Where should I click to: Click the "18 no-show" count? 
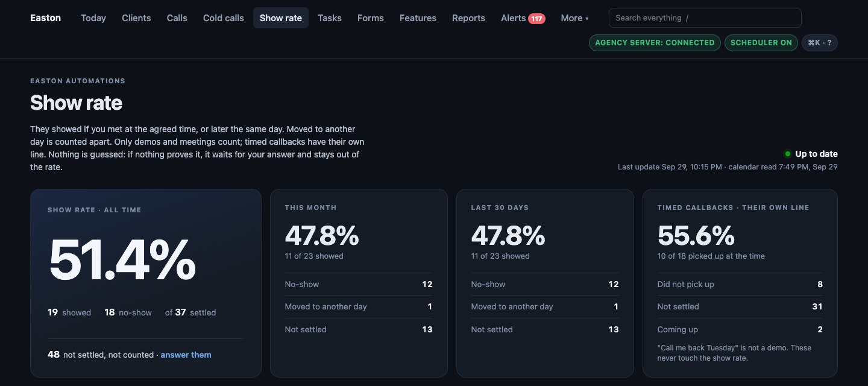[128, 312]
